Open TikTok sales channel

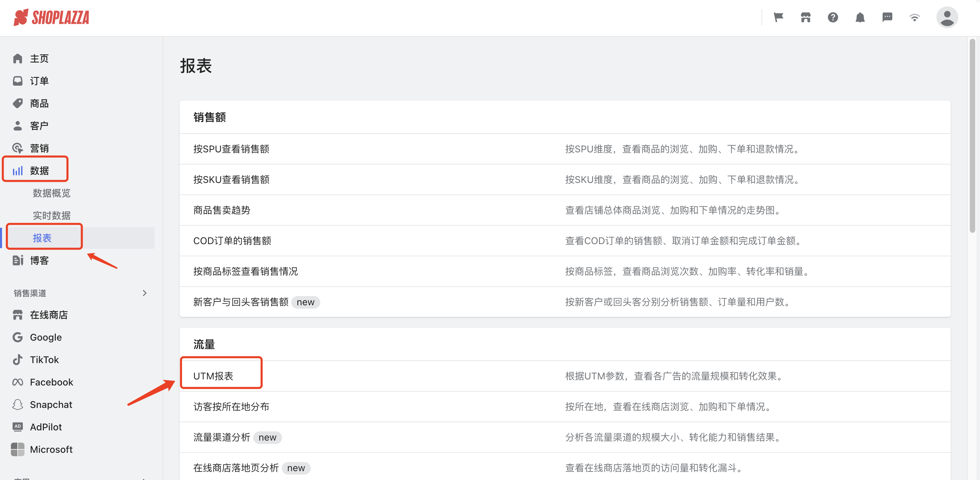pos(44,360)
